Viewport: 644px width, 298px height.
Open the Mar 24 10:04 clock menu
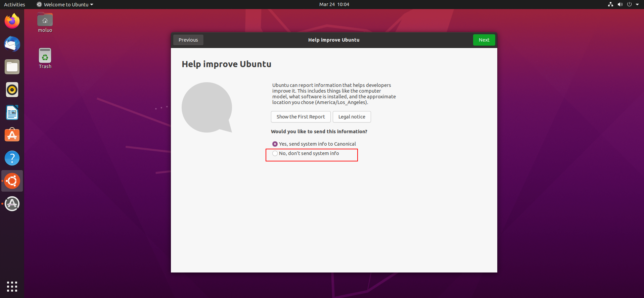click(334, 4)
